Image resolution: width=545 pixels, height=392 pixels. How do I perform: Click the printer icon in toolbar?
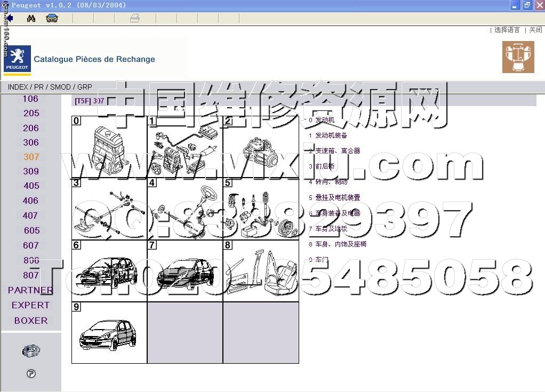(135, 18)
